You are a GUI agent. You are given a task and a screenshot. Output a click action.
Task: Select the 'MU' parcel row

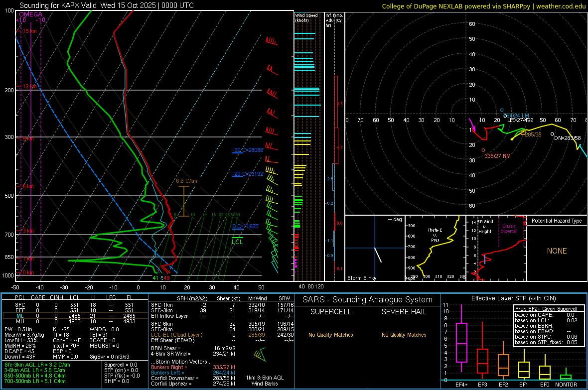point(75,321)
